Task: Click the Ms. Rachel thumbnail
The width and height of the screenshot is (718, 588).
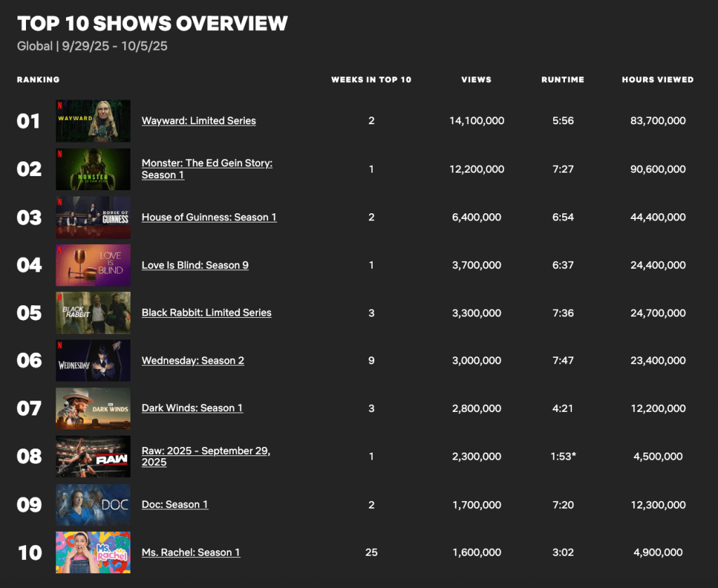Action: pyautogui.click(x=93, y=552)
